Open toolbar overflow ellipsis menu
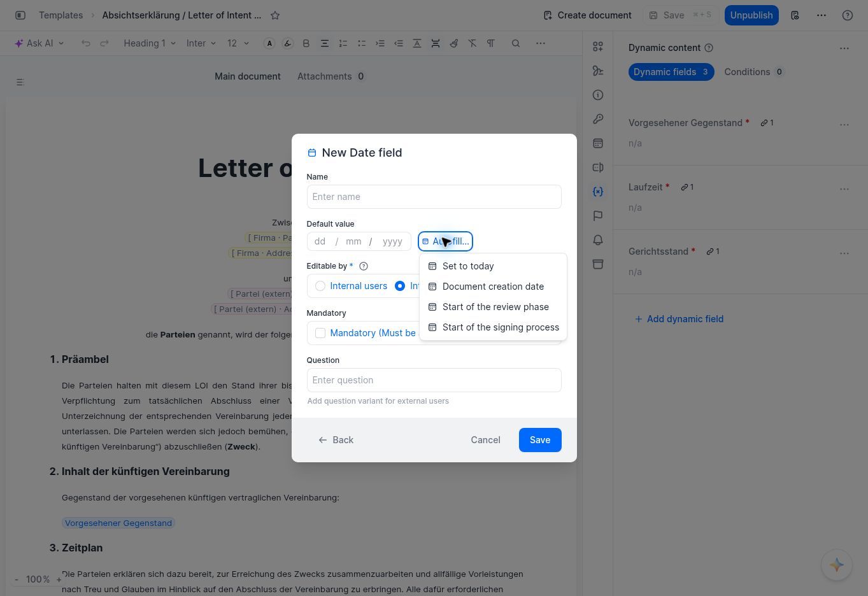 541,43
